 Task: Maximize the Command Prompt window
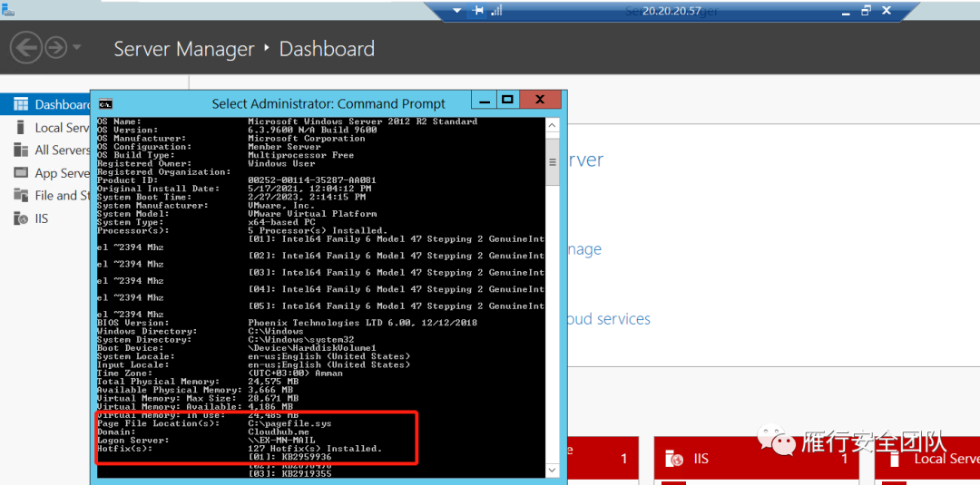[507, 100]
